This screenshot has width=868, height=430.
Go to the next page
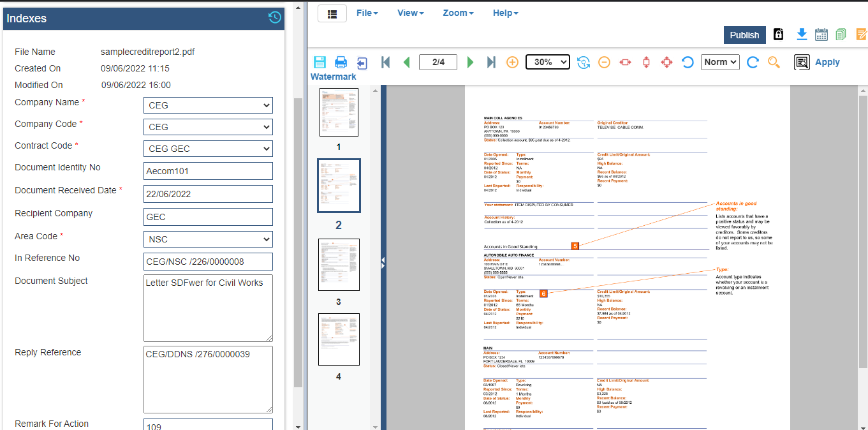(471, 62)
